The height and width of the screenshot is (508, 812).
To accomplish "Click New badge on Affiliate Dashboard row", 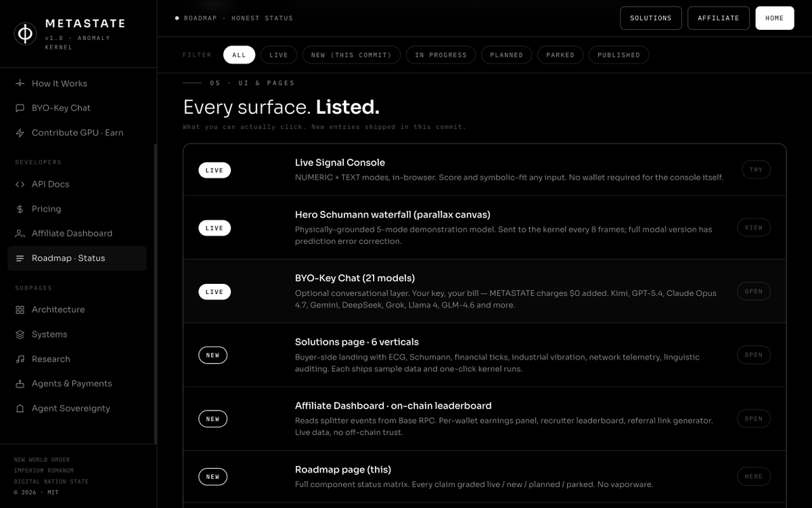I will pyautogui.click(x=213, y=419).
